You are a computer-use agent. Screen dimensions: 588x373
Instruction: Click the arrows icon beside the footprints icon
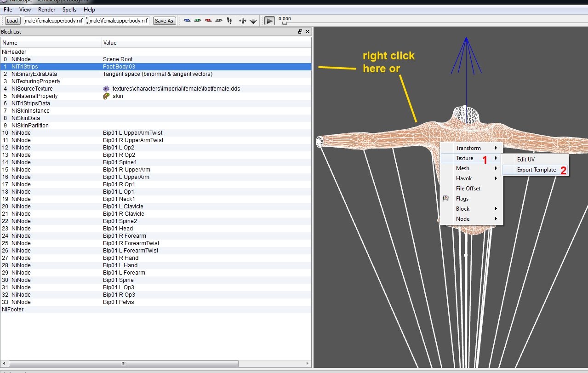point(243,21)
